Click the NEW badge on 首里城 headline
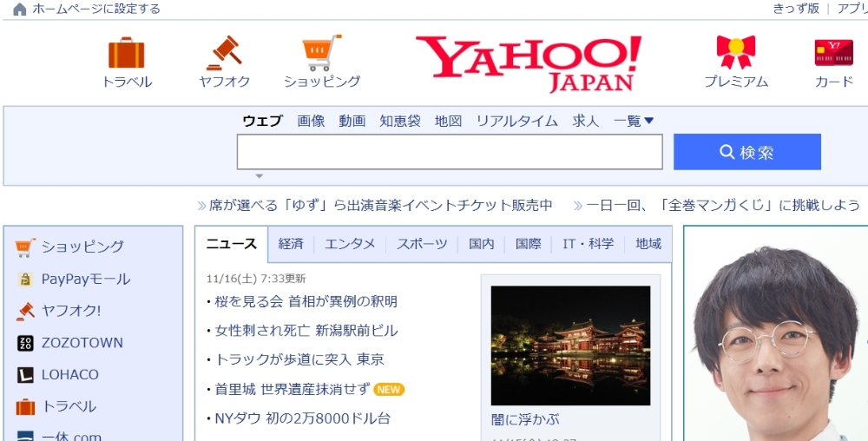Image resolution: width=868 pixels, height=441 pixels. click(x=389, y=390)
